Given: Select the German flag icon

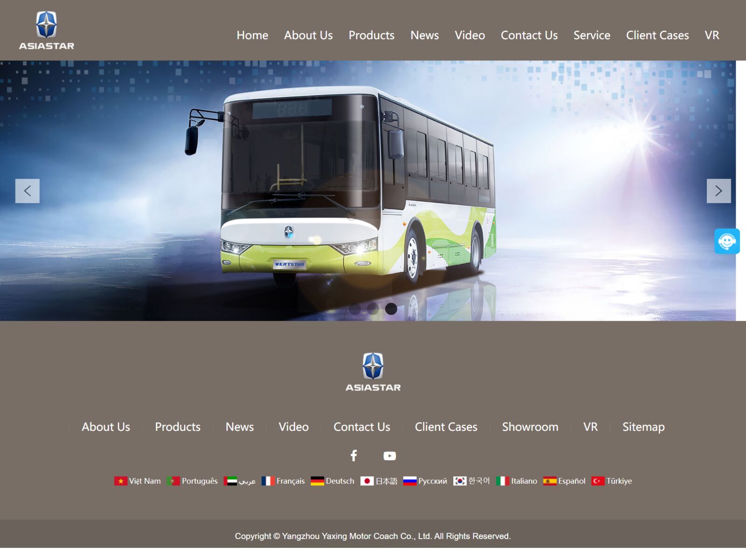Looking at the screenshot, I should [318, 481].
